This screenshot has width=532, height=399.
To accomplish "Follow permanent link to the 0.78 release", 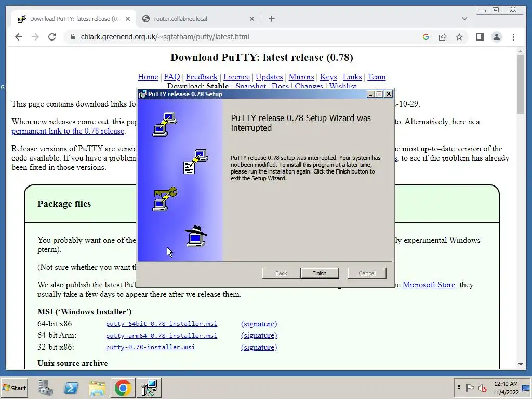I will [x=68, y=131].
